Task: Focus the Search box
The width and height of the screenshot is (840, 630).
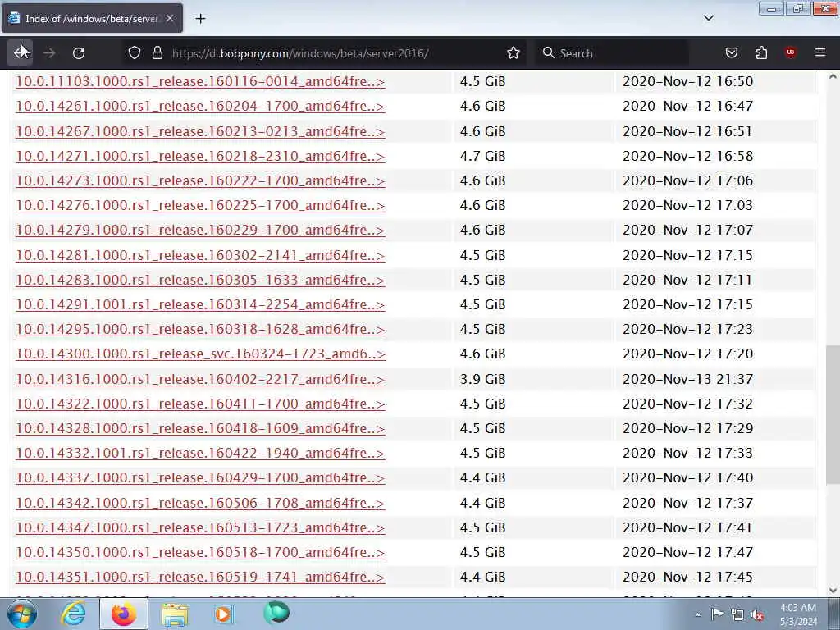Action: pos(612,53)
